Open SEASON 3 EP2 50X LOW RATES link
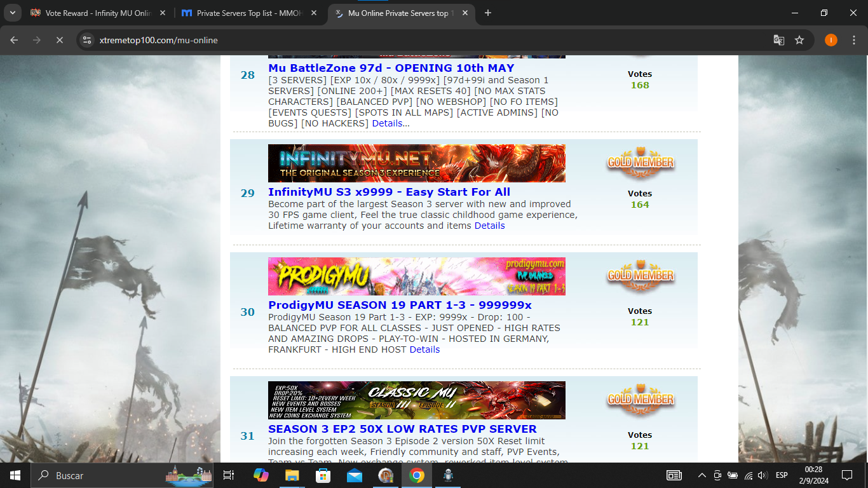 (402, 429)
